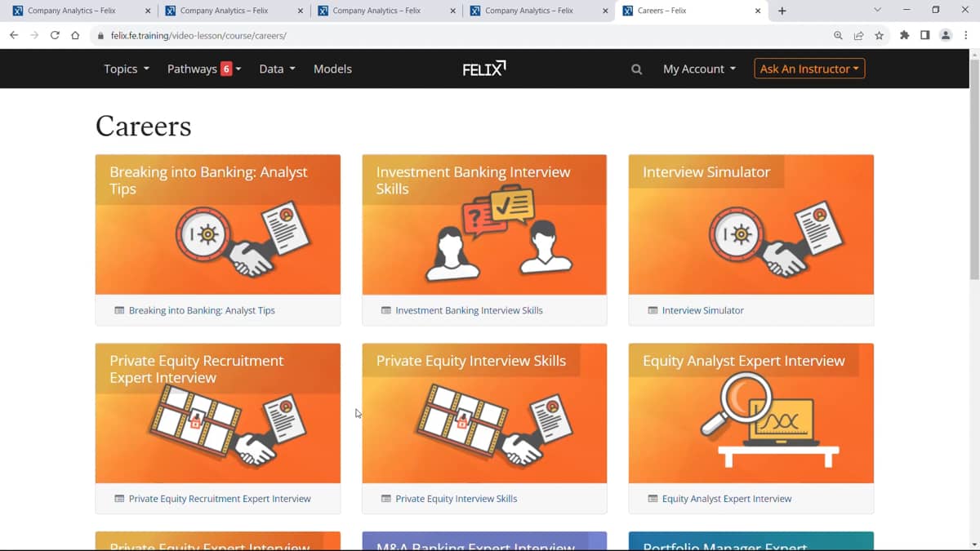Click the browser forward arrow

[34, 35]
